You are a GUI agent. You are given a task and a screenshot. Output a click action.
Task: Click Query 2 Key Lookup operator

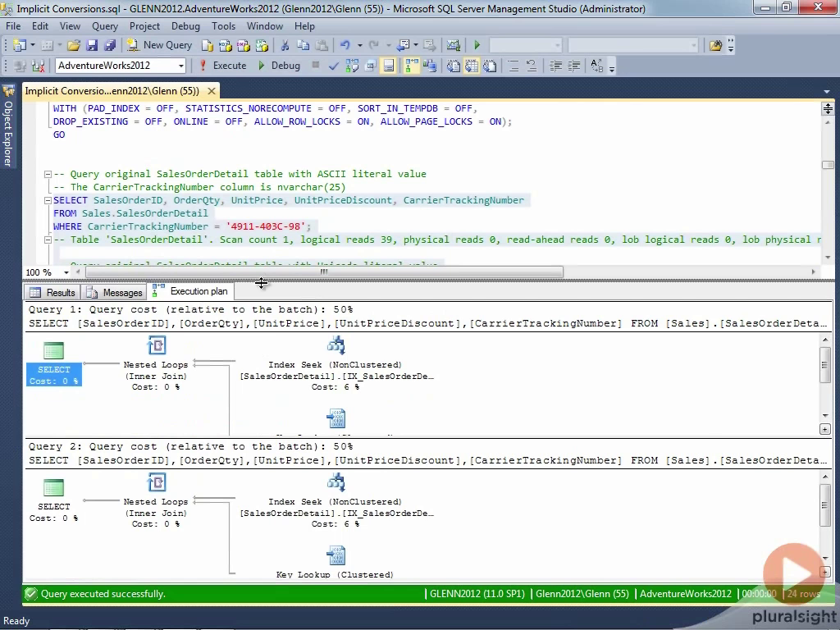tap(336, 563)
